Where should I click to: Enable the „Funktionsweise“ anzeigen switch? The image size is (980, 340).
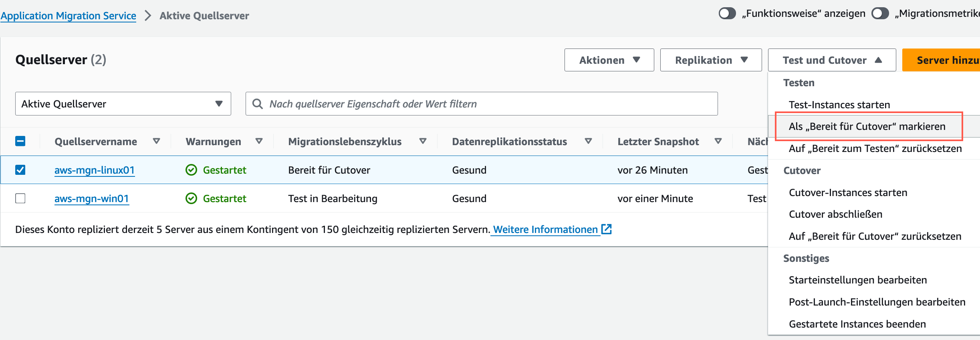(727, 14)
